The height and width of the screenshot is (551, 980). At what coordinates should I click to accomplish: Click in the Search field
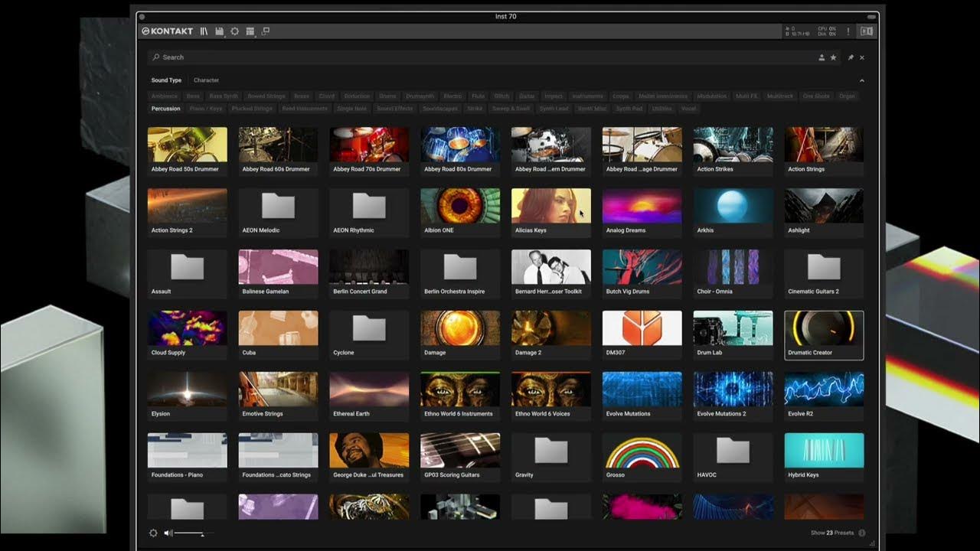tap(459, 57)
